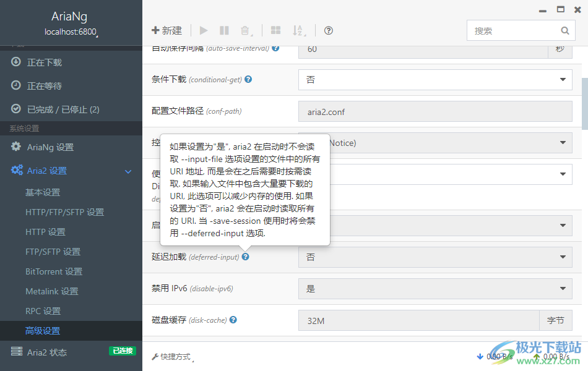Open the 快捷方式 shortcuts menu
The image size is (588, 371).
(173, 357)
